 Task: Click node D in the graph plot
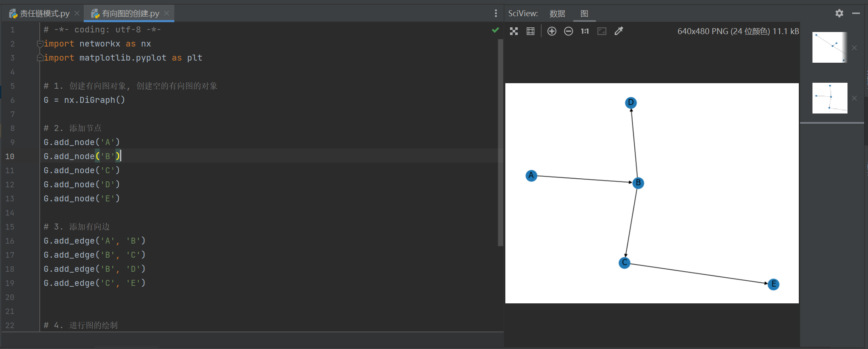(x=631, y=103)
